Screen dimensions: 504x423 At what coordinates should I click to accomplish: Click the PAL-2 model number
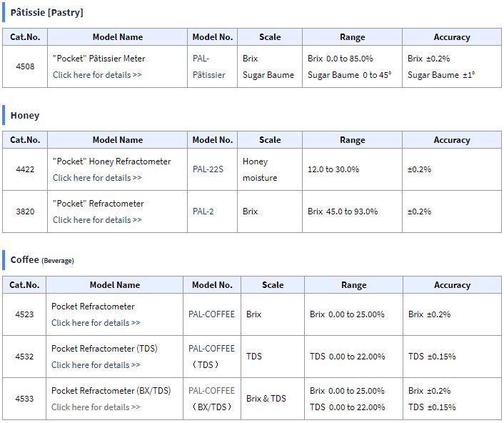coord(203,211)
